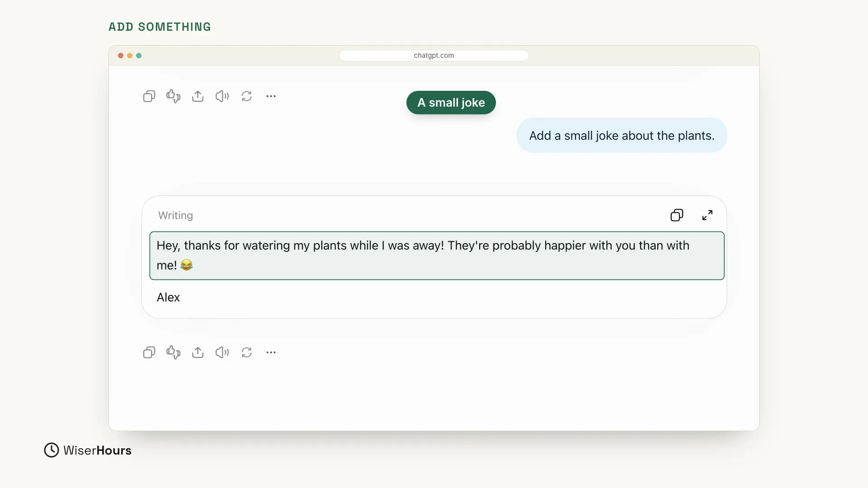Open more options on lower response row

(x=271, y=352)
